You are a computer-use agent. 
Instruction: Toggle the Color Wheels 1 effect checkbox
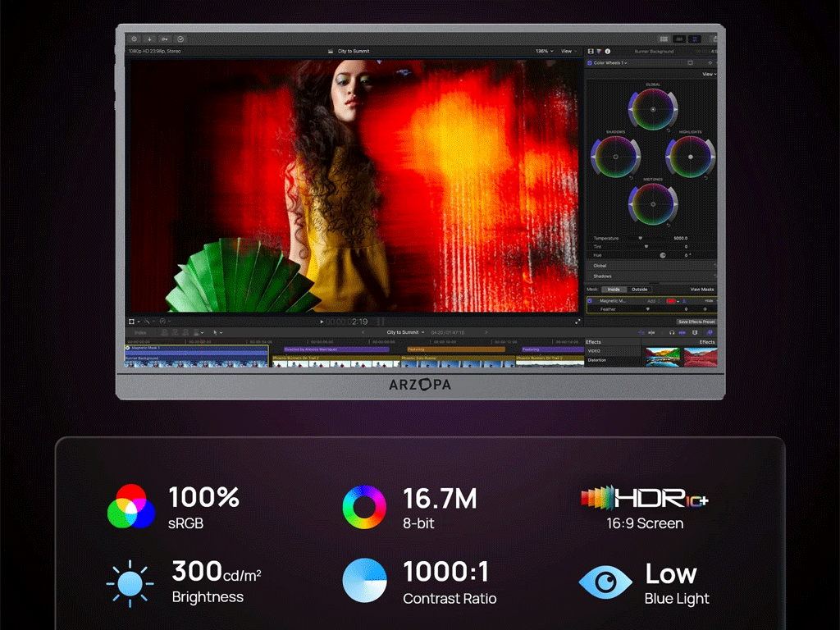[x=590, y=63]
